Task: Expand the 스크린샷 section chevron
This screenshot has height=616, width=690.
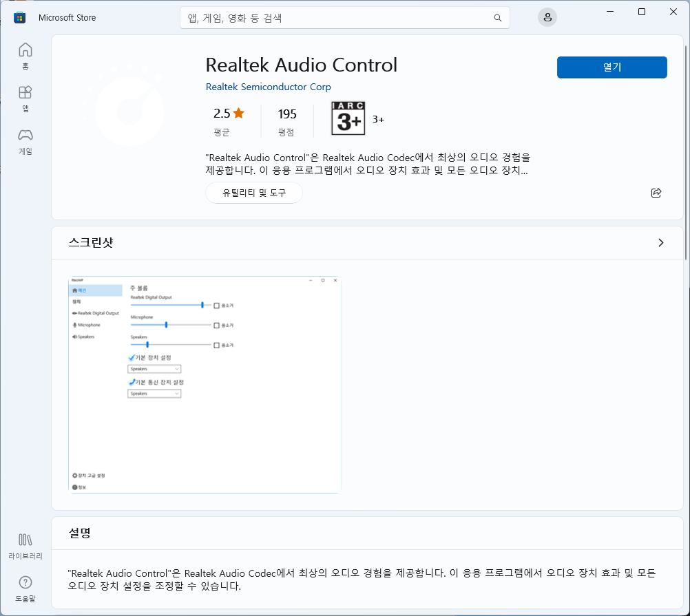Action: click(x=660, y=243)
